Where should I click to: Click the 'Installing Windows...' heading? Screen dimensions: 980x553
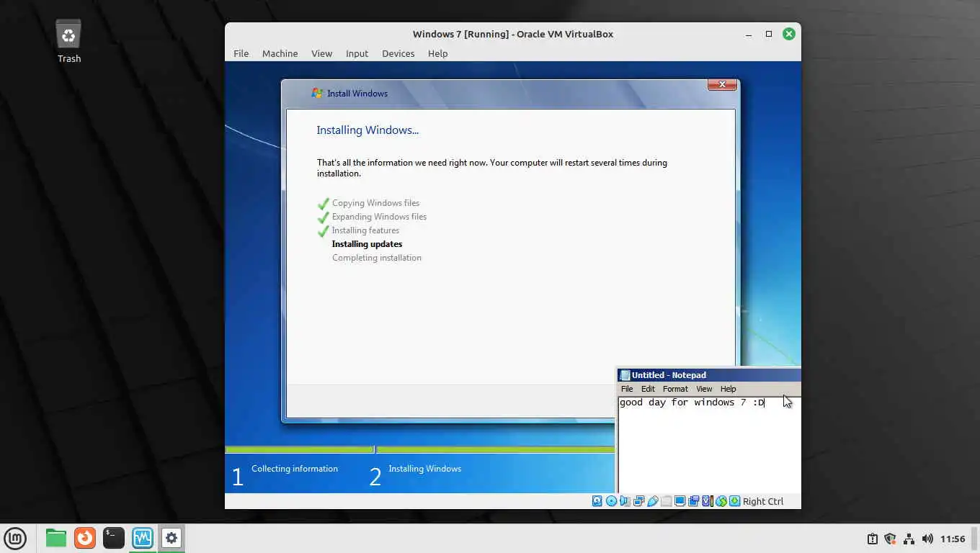tap(367, 130)
